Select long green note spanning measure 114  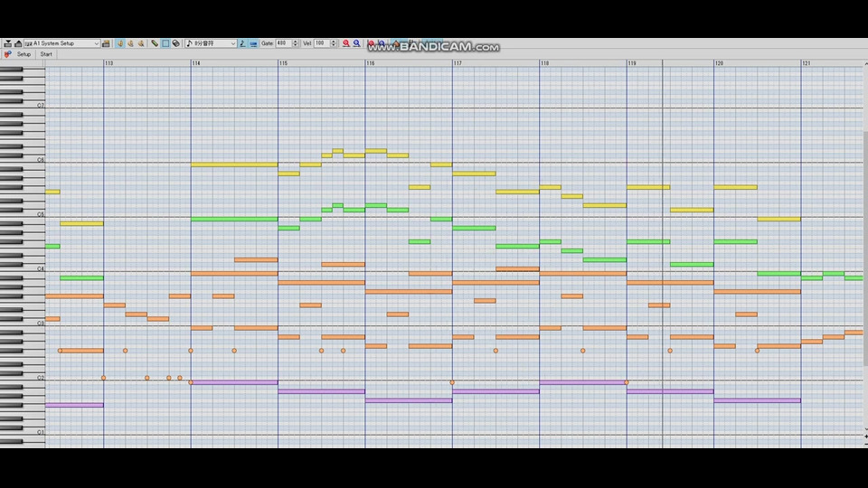click(234, 219)
